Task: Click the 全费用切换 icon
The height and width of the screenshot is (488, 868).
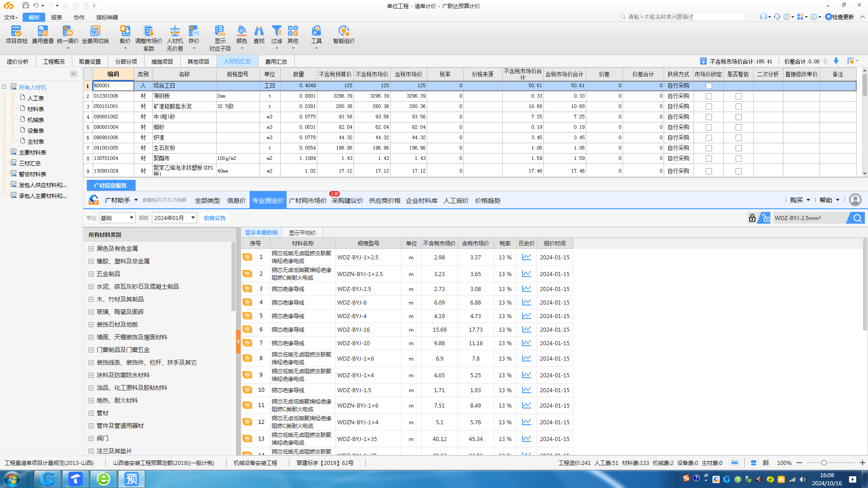Action: point(95,35)
